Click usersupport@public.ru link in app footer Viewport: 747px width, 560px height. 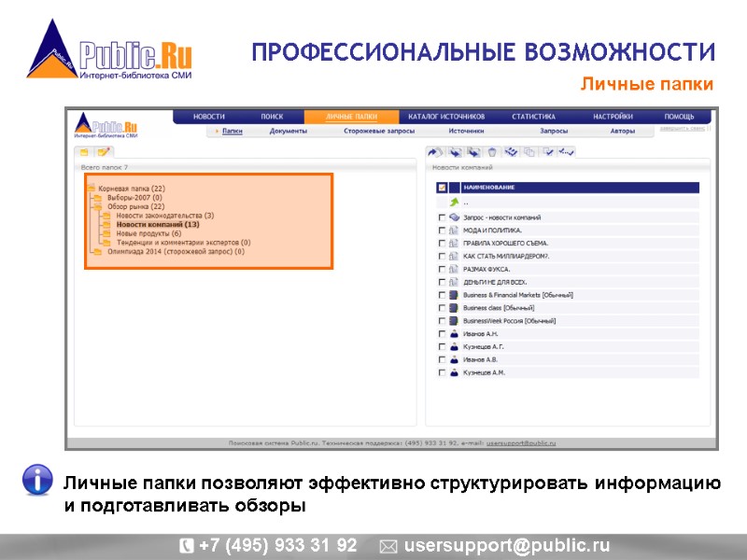[521, 442]
